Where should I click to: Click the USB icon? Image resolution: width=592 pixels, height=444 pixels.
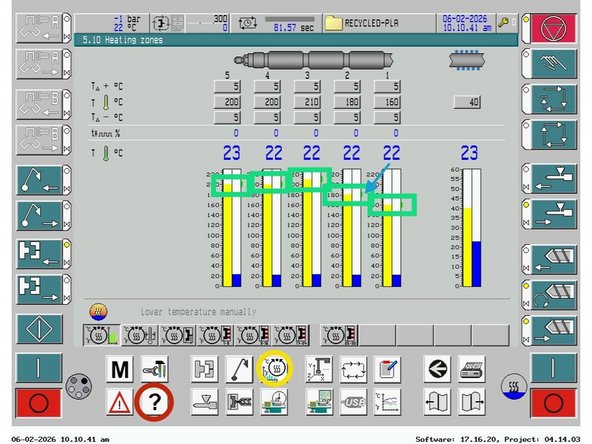pyautogui.click(x=353, y=402)
